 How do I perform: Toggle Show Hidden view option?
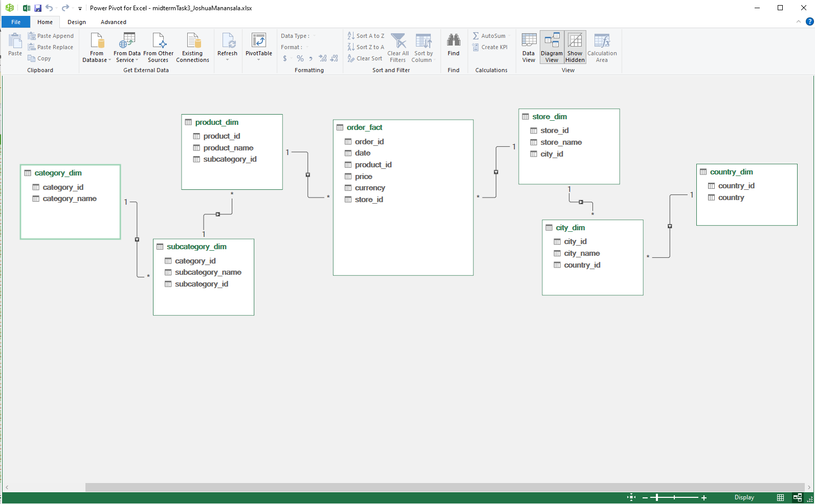click(575, 47)
